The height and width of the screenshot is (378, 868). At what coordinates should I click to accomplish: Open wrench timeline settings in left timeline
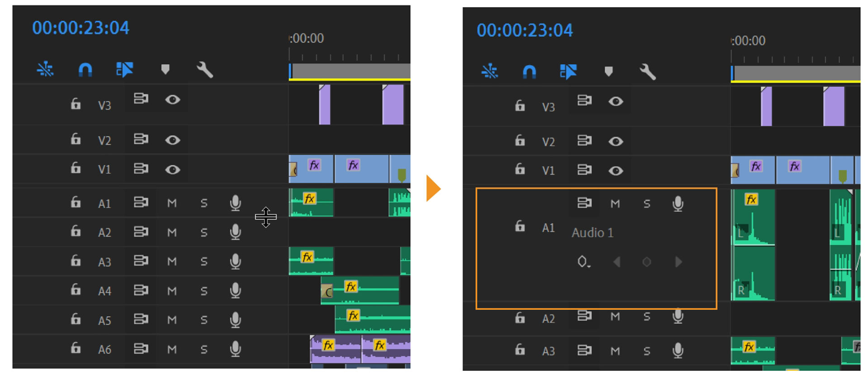[204, 70]
